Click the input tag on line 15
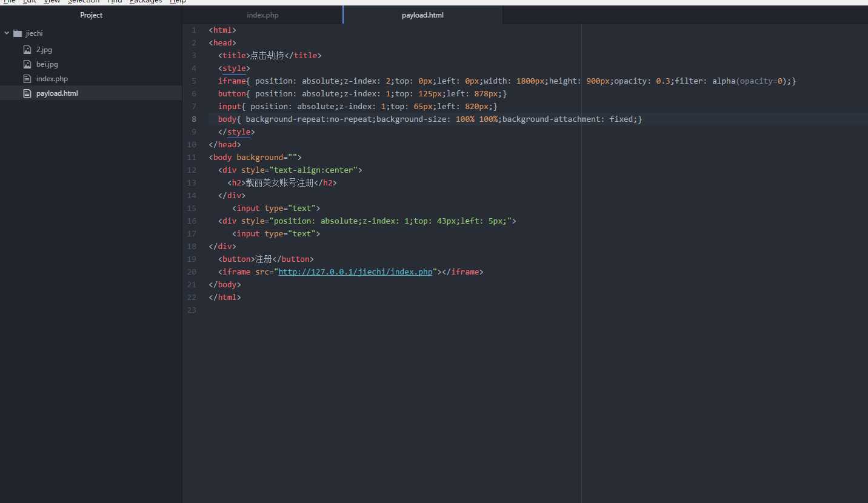 (x=276, y=208)
